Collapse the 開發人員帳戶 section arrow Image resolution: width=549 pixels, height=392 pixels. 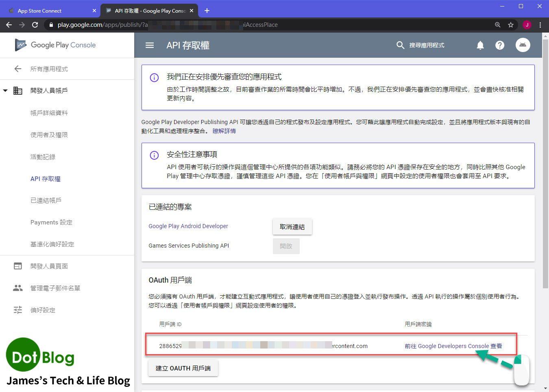[5, 91]
